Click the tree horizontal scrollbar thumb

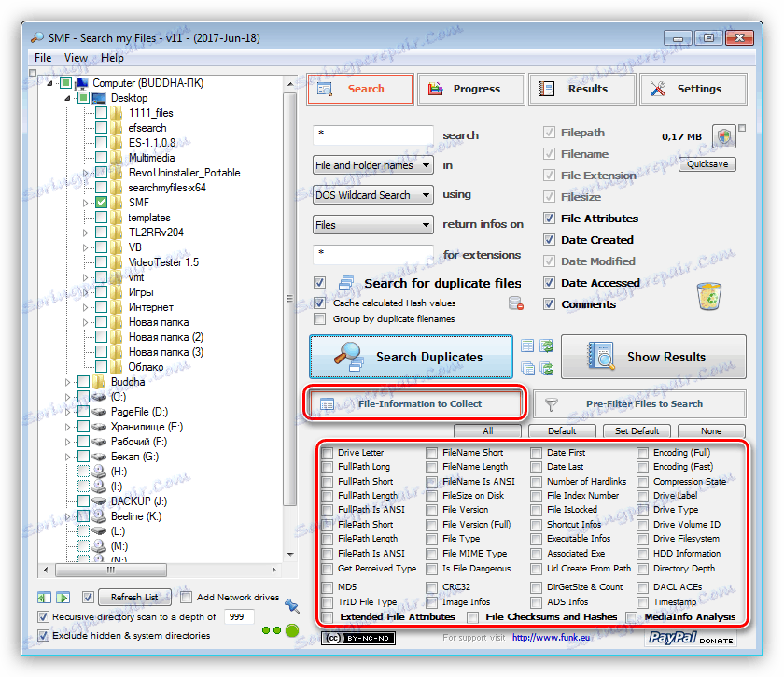click(x=111, y=570)
